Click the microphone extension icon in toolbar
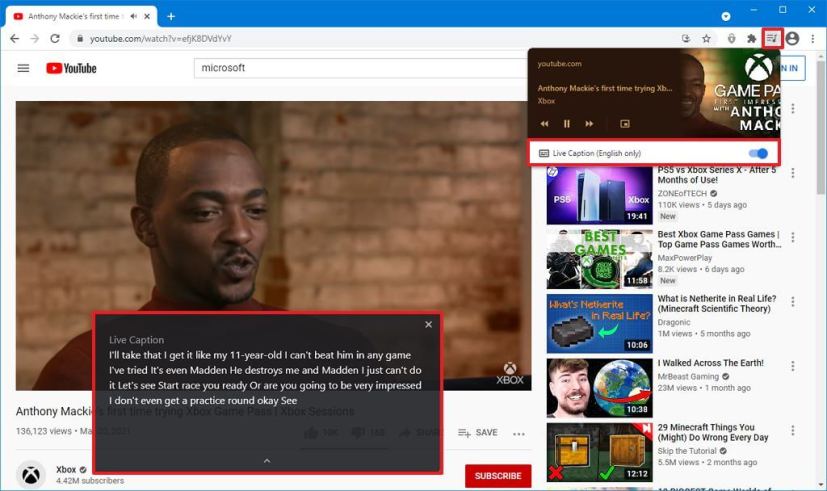The image size is (827, 491). 732,38
